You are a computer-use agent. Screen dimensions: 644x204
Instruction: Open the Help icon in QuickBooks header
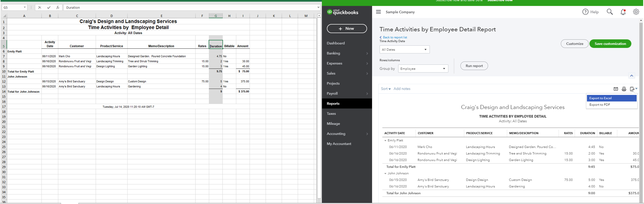tap(585, 12)
